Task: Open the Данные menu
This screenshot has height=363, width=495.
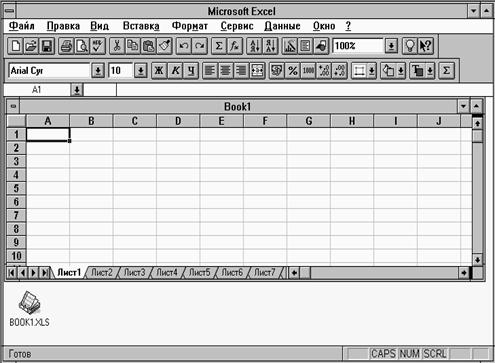Action: (282, 26)
